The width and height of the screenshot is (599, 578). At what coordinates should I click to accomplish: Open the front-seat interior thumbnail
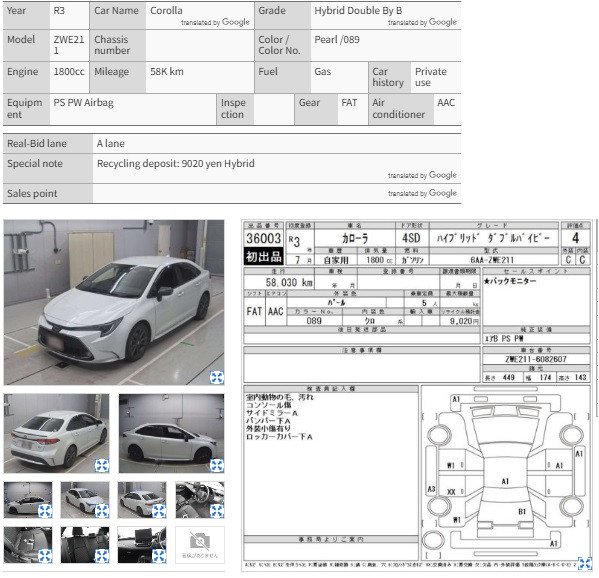pyautogui.click(x=28, y=545)
